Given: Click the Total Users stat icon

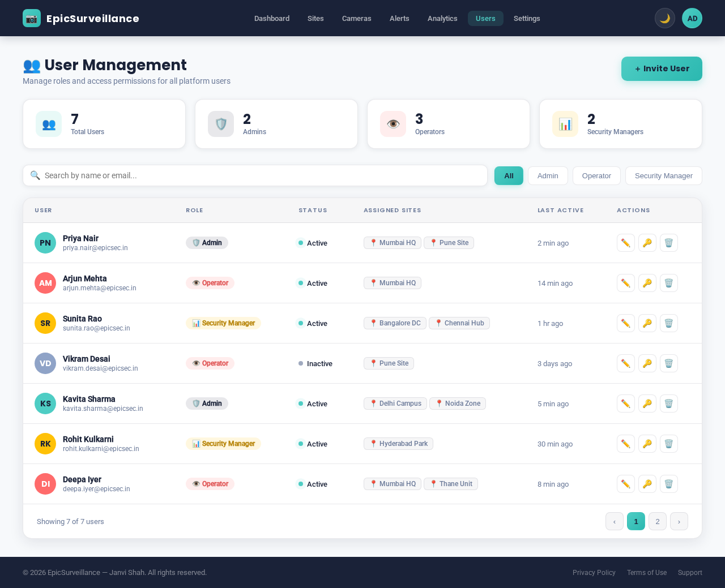Looking at the screenshot, I should tap(49, 123).
